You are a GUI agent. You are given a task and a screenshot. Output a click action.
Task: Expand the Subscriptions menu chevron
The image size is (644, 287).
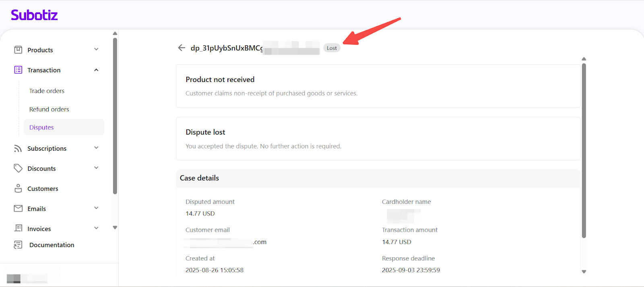(96, 148)
